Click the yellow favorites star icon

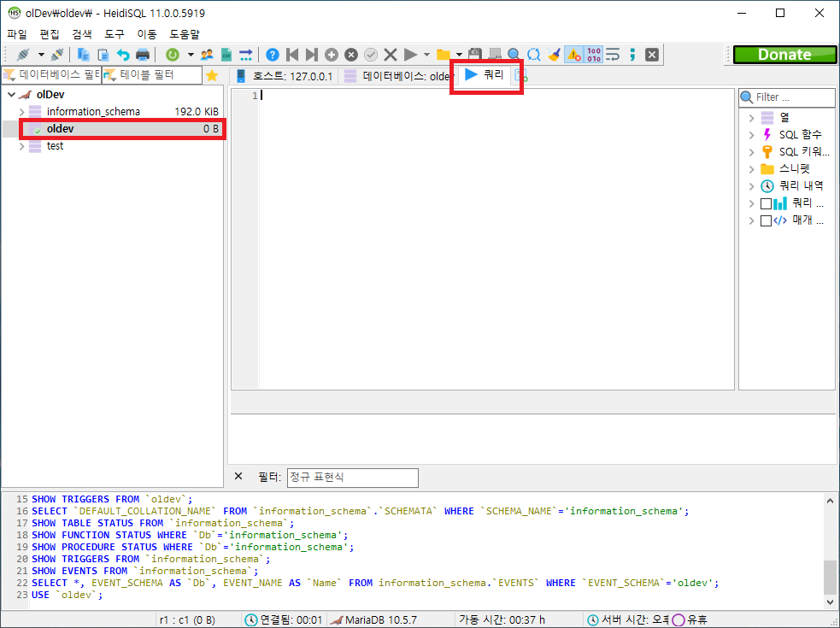pyautogui.click(x=212, y=75)
